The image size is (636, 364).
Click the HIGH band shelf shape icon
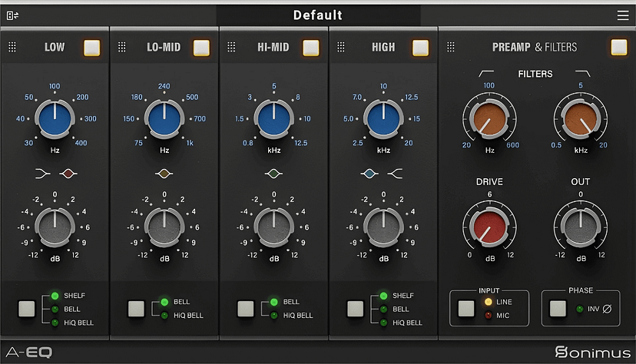[x=395, y=174]
